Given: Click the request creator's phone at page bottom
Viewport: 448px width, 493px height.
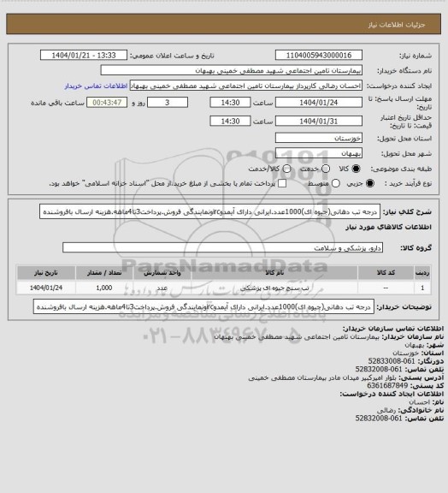Looking at the screenshot, I should pyautogui.click(x=379, y=419).
